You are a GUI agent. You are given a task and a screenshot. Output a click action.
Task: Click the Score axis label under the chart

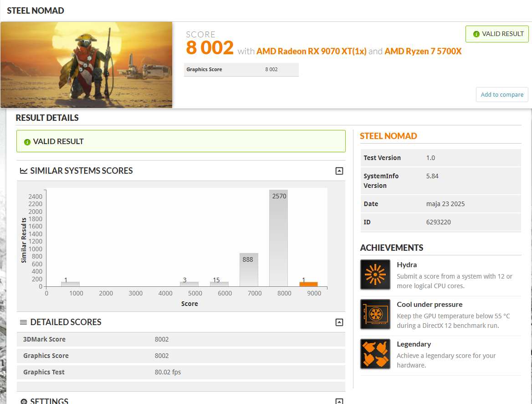click(189, 304)
